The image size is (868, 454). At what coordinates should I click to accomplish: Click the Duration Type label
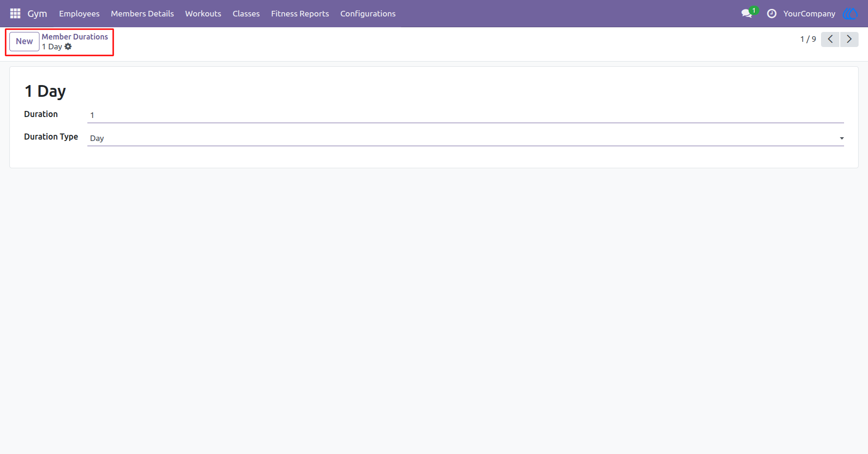[x=51, y=137]
